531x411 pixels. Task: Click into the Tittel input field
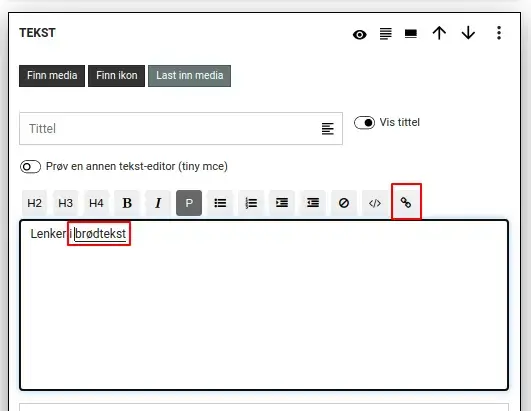point(169,129)
